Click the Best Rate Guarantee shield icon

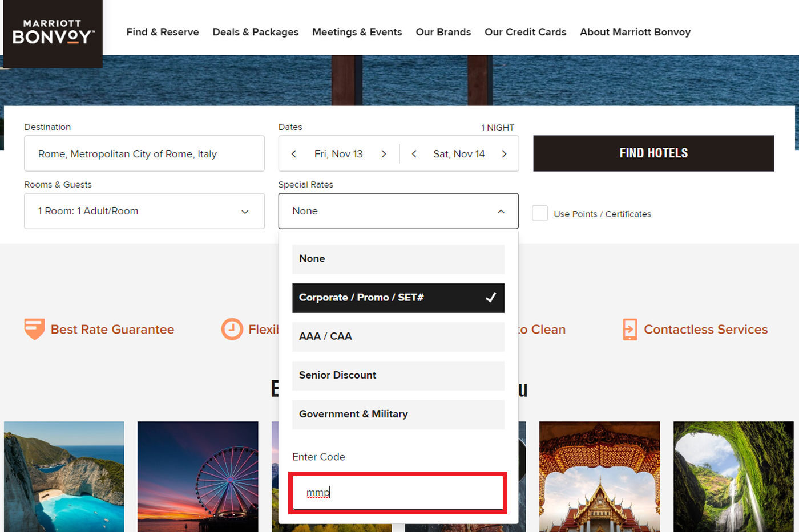point(33,329)
